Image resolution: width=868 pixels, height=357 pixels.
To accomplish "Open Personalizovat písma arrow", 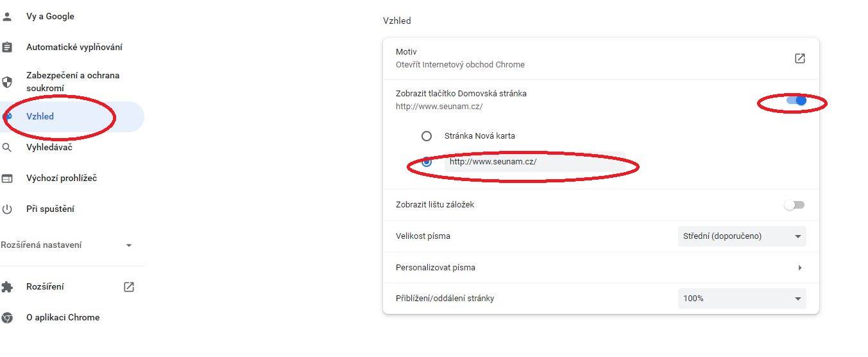I will coord(800,268).
